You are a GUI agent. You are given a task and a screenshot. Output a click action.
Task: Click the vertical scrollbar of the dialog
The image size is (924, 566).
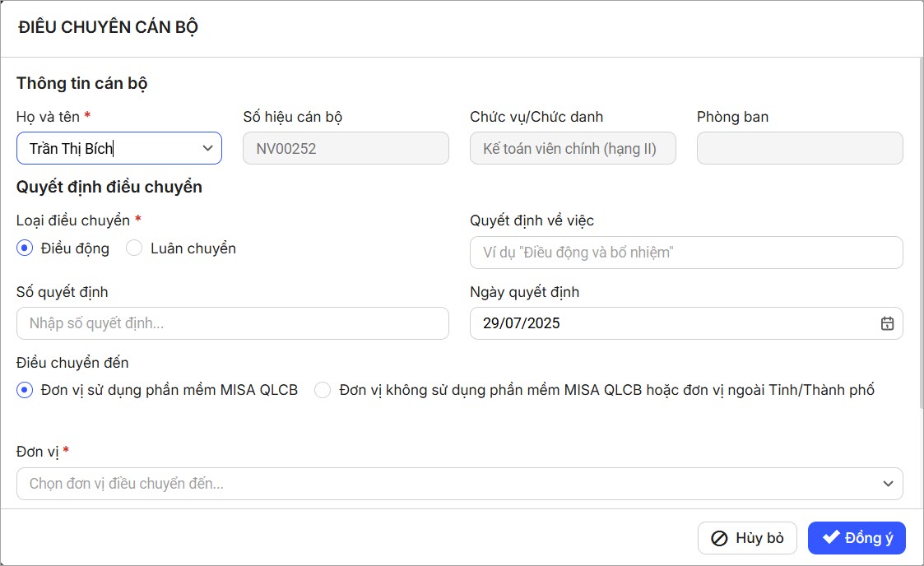(920, 230)
